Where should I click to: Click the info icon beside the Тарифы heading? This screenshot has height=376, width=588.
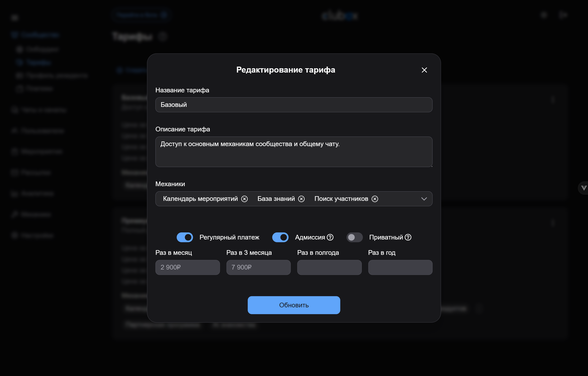163,37
